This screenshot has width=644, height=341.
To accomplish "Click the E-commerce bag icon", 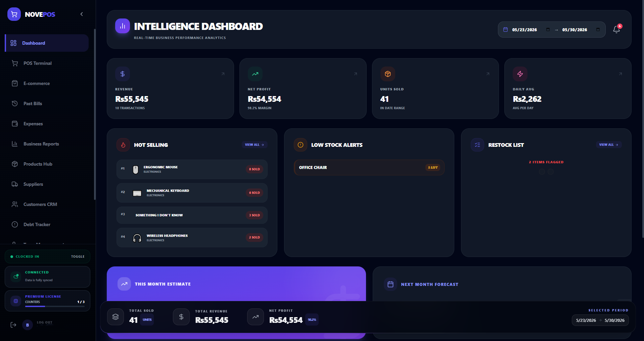I will coord(15,83).
